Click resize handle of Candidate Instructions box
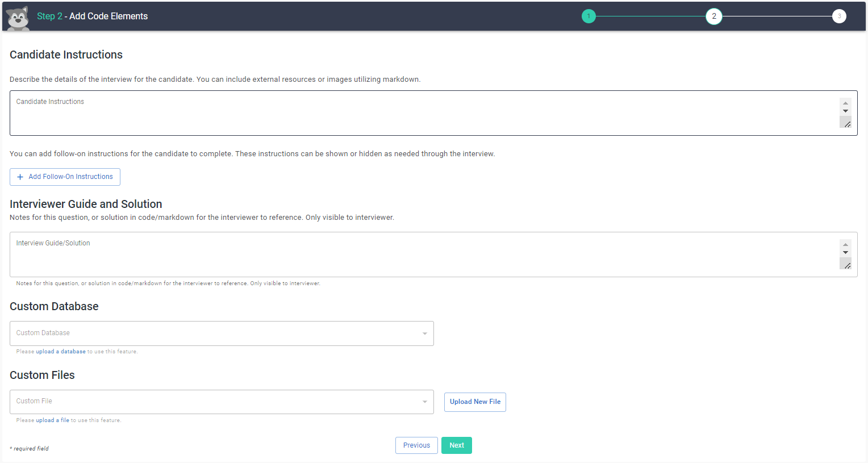This screenshot has width=868, height=463. [846, 124]
